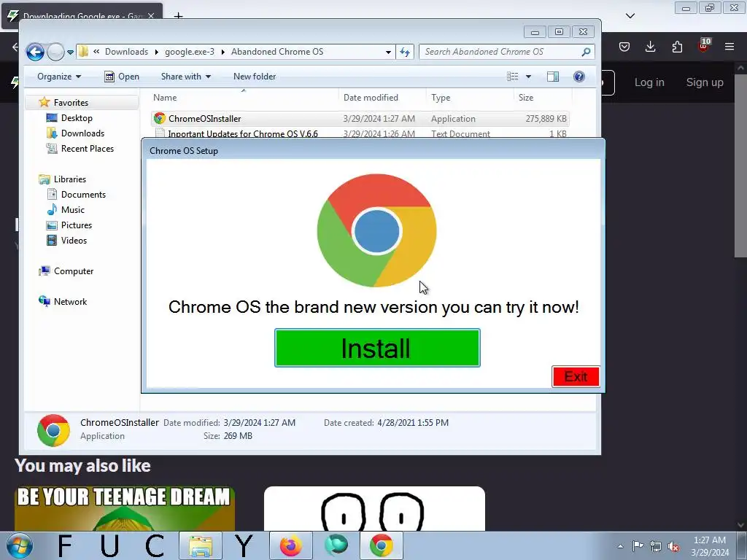This screenshot has width=747, height=560.
Task: Open a new Firefox tab with plus
Action: point(178,16)
